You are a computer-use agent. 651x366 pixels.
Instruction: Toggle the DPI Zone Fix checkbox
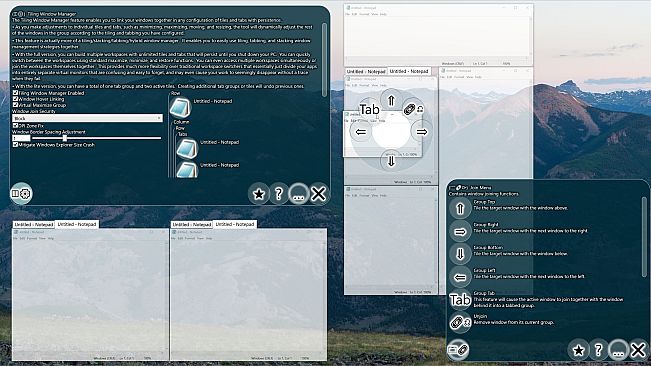[15, 125]
